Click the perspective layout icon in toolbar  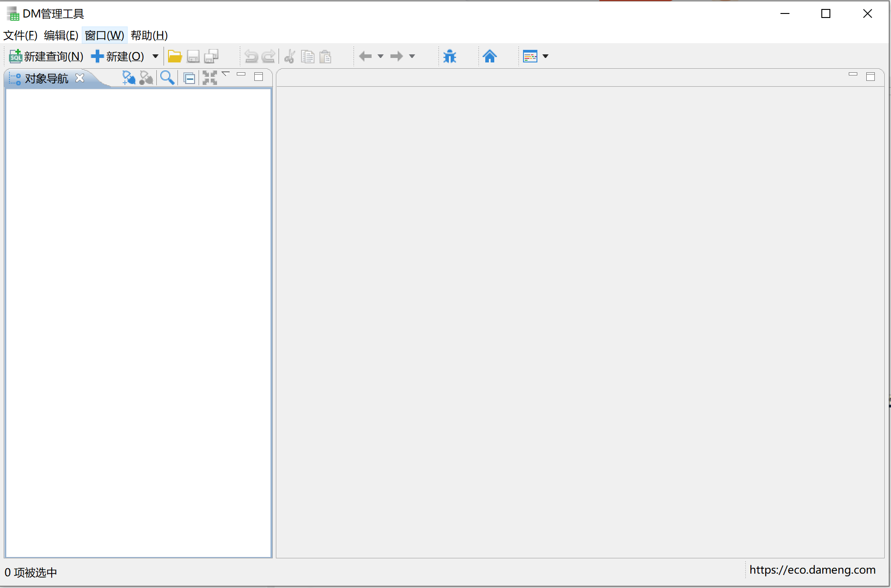pyautogui.click(x=530, y=57)
